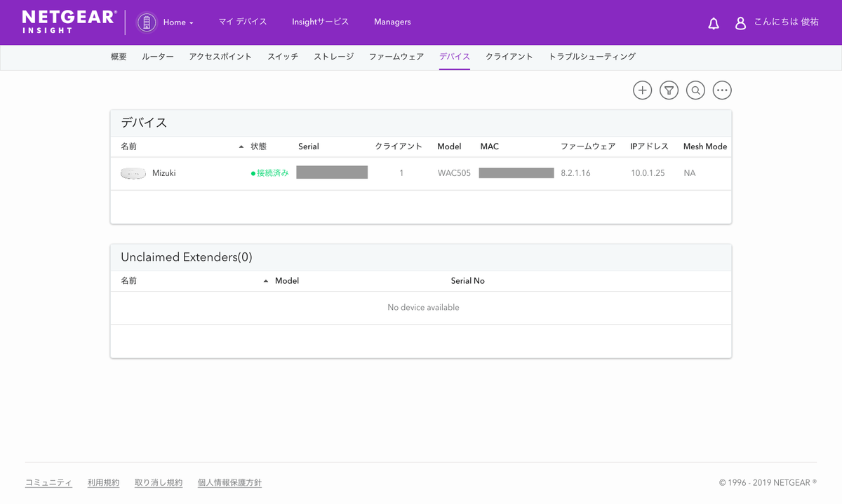Image resolution: width=842 pixels, height=504 pixels.
Task: Click the firmware version 8.2.1.16
Action: pyautogui.click(x=575, y=173)
